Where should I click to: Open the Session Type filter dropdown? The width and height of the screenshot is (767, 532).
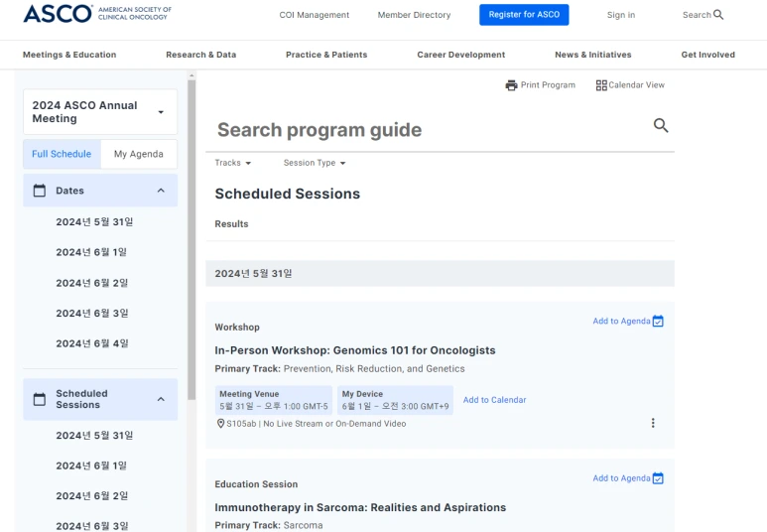(x=315, y=163)
